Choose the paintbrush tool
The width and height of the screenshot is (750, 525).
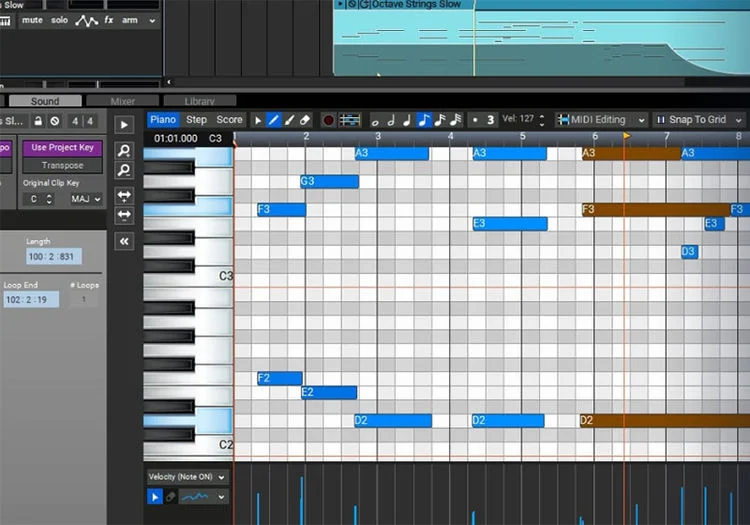click(x=289, y=120)
